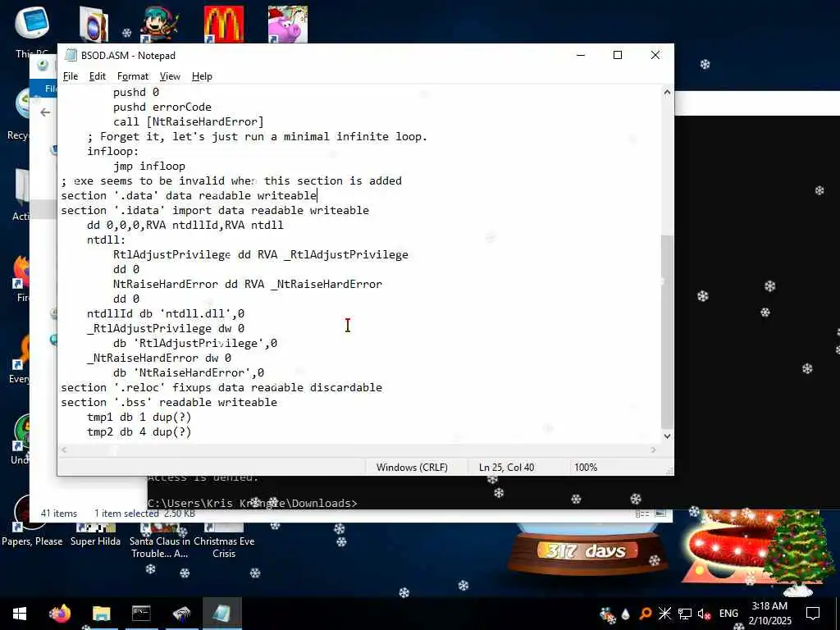Click the Notepad icon in the title bar
The width and height of the screenshot is (840, 630).
pos(71,55)
